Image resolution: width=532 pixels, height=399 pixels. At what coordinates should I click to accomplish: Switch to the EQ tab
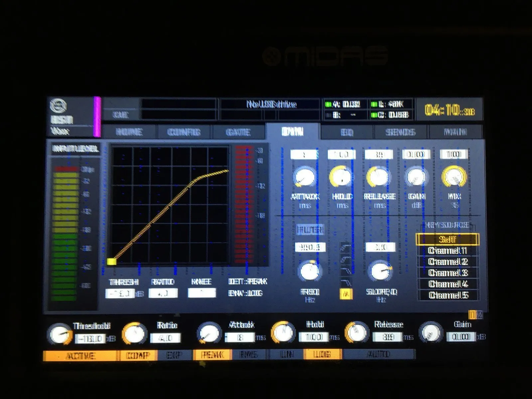click(347, 132)
